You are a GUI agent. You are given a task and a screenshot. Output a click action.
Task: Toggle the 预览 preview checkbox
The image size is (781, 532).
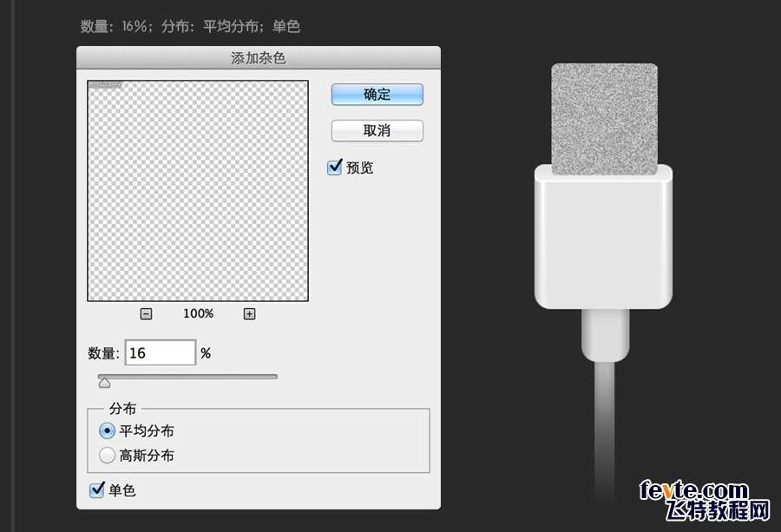[335, 167]
